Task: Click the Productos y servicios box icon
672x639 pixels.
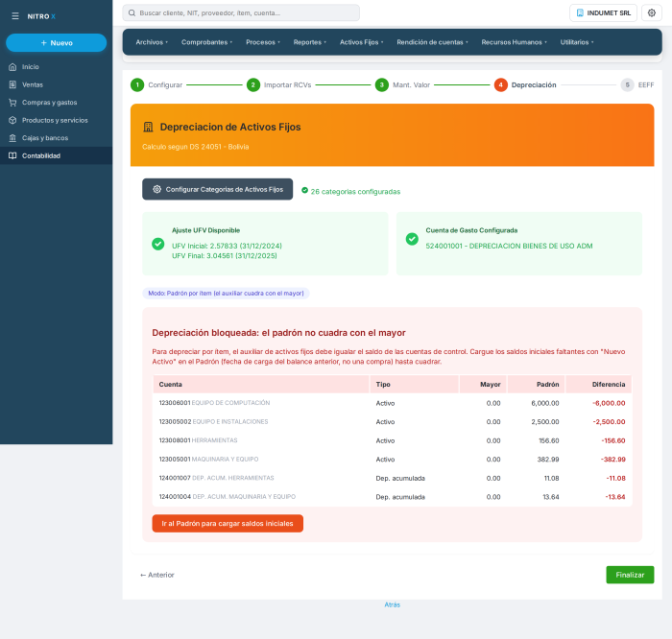Action: pyautogui.click(x=12, y=120)
